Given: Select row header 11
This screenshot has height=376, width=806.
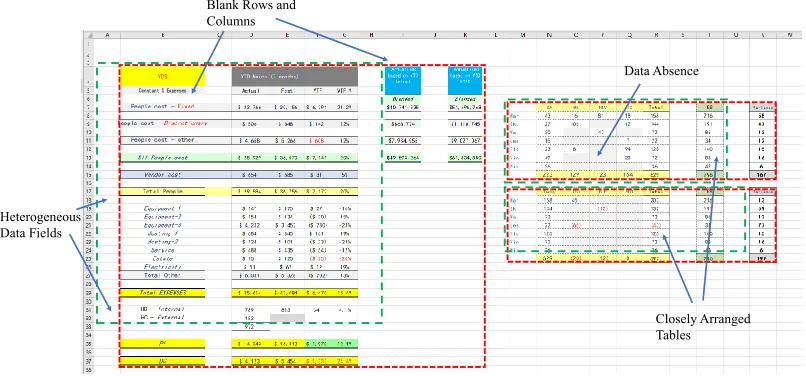Looking at the screenshot, I should point(88,140).
